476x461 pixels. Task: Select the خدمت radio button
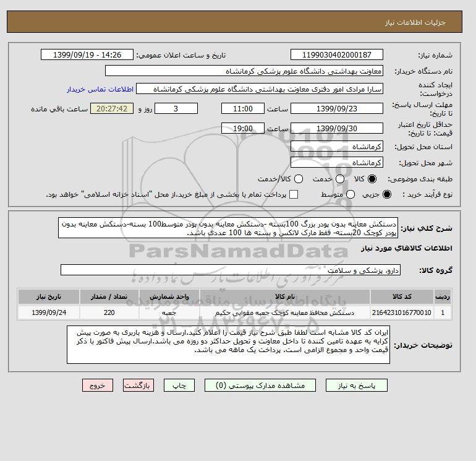tap(340, 179)
